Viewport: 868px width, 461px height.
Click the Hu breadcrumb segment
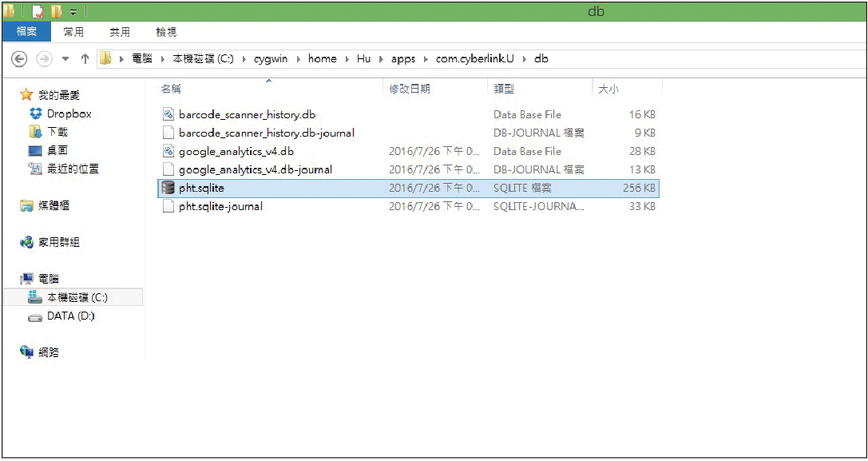point(363,59)
